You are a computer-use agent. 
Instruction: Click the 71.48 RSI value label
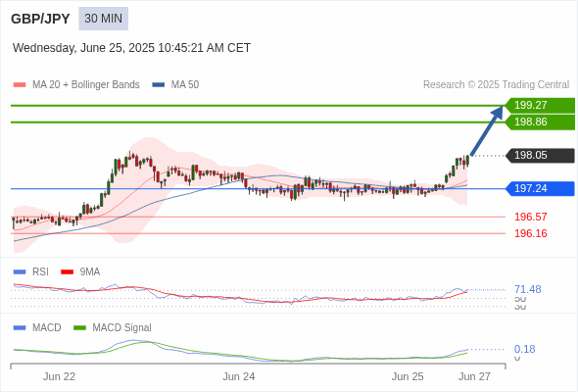528,289
